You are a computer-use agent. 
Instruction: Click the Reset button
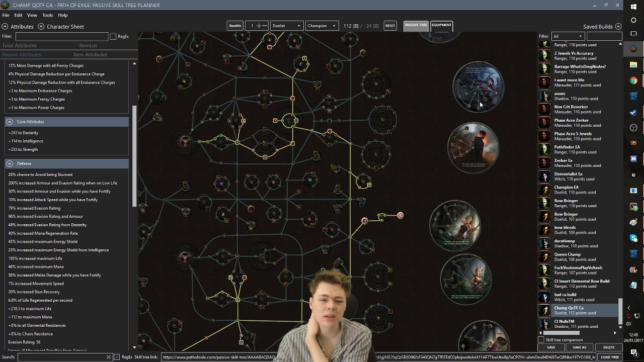pos(390,26)
